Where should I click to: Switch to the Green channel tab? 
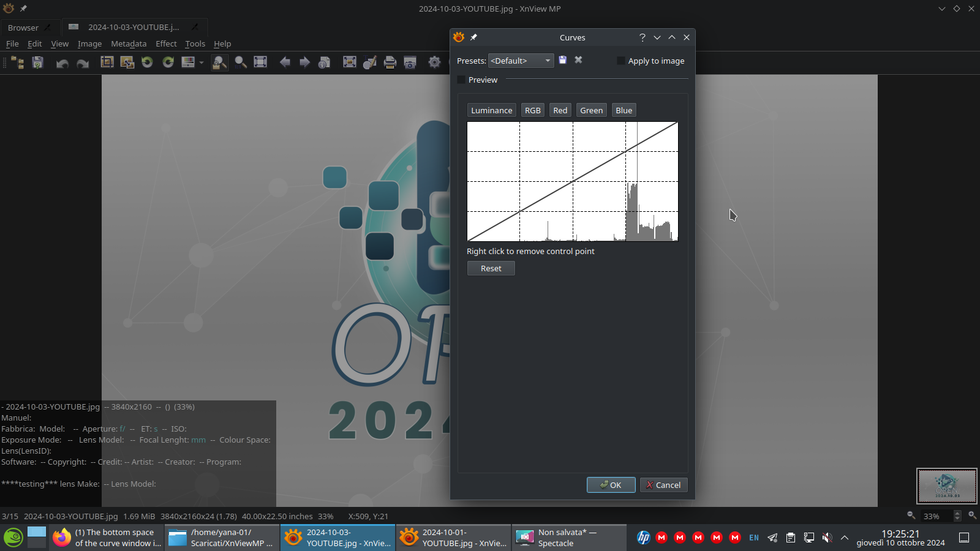coord(591,110)
